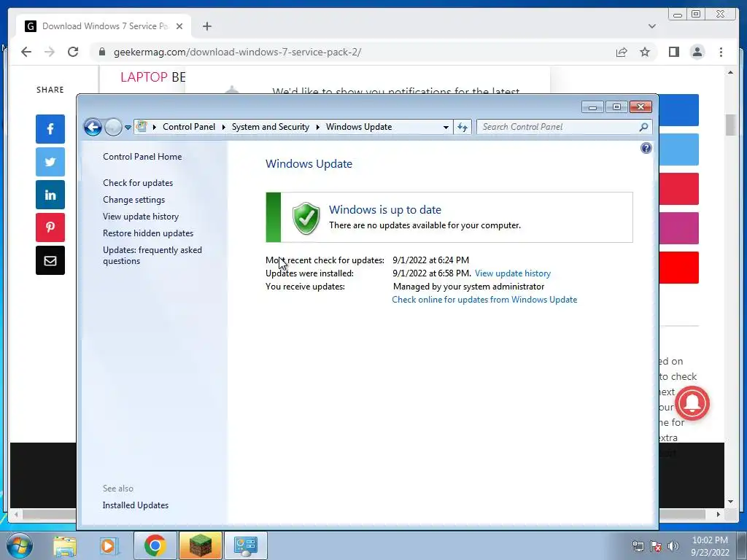Screen dimensions: 747x560
Task: Click horizontal scrollbar right arrow in Chrome
Action: [719, 514]
